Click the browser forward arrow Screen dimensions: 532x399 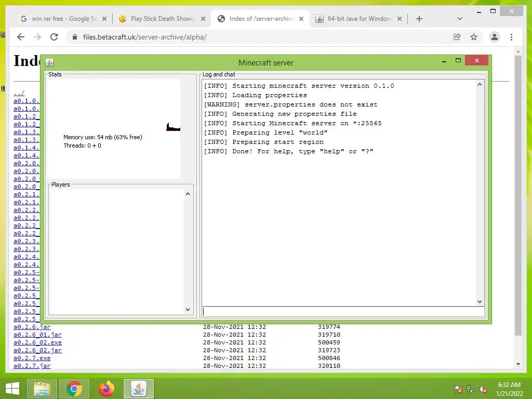tap(37, 37)
